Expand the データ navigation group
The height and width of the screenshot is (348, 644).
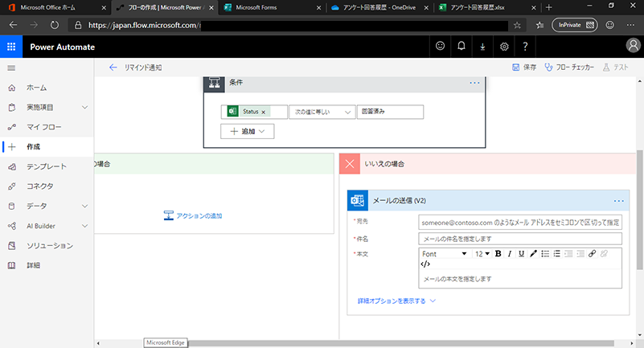(x=84, y=206)
